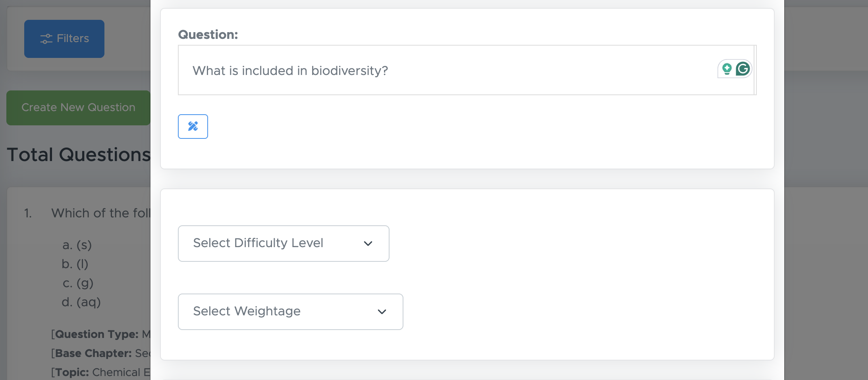The image size is (868, 380).
Task: Select option a. (s)
Action: tap(77, 245)
